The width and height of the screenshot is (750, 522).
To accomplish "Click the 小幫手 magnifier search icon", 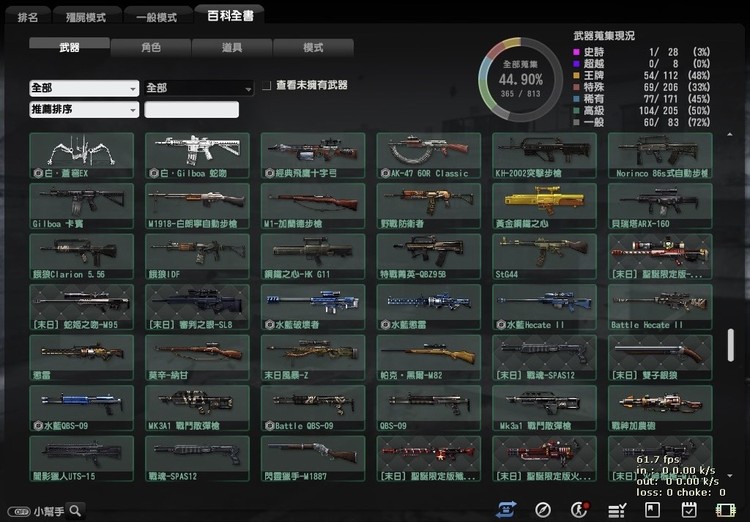I will tap(75, 511).
